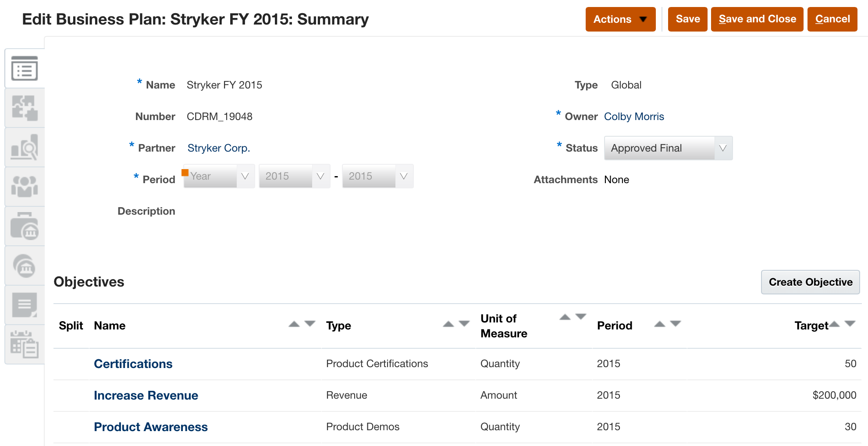
Task: Open the Colby Morris owner link
Action: (634, 117)
